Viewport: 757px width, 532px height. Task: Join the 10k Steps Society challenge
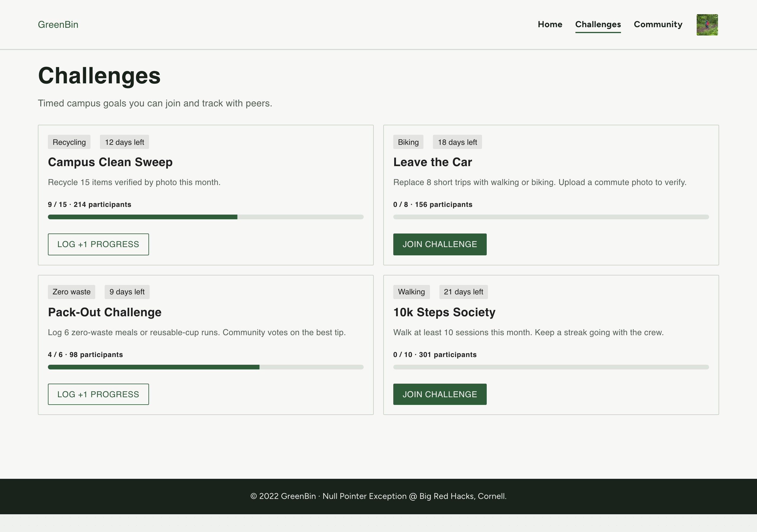click(439, 394)
